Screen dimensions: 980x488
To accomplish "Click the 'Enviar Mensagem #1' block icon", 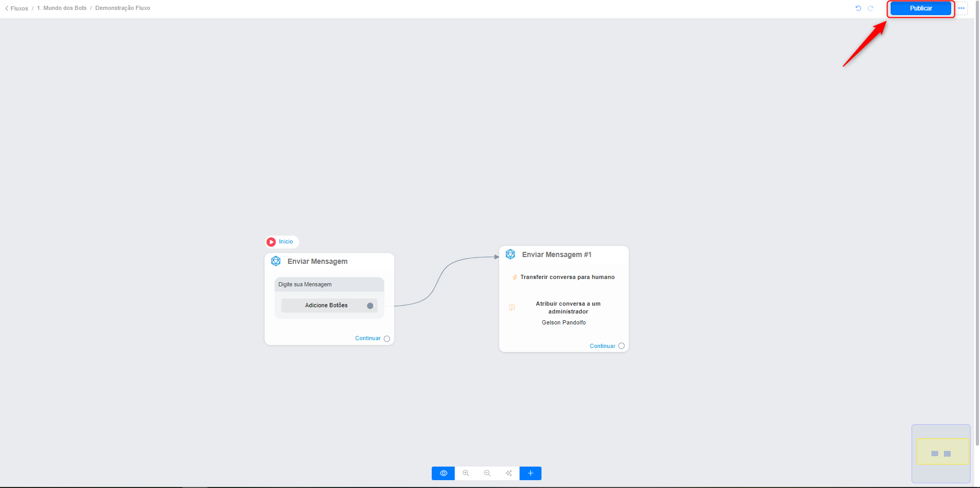I will pos(511,254).
